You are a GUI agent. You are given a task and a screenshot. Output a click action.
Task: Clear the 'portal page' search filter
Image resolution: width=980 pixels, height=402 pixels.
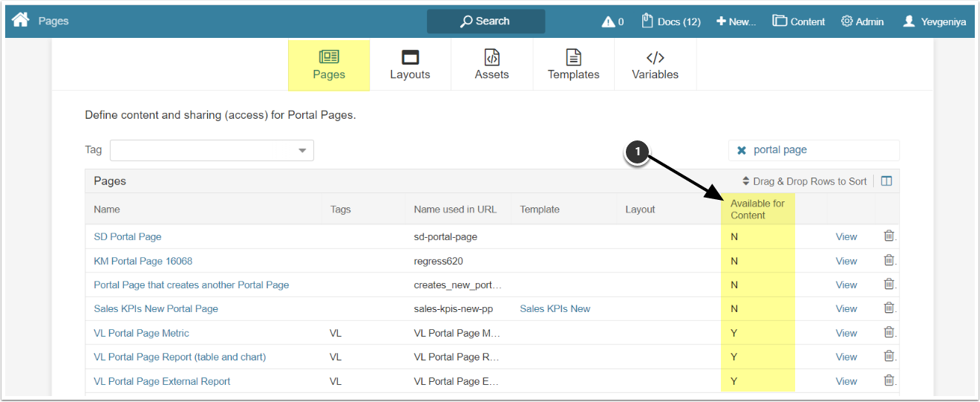point(742,150)
